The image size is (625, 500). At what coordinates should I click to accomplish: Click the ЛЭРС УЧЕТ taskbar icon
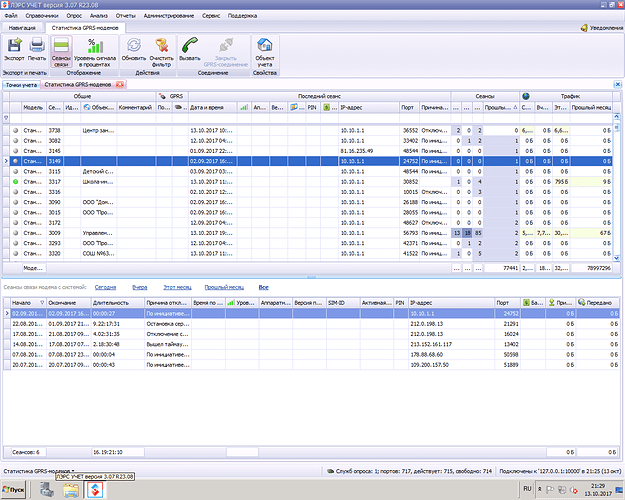click(x=95, y=490)
